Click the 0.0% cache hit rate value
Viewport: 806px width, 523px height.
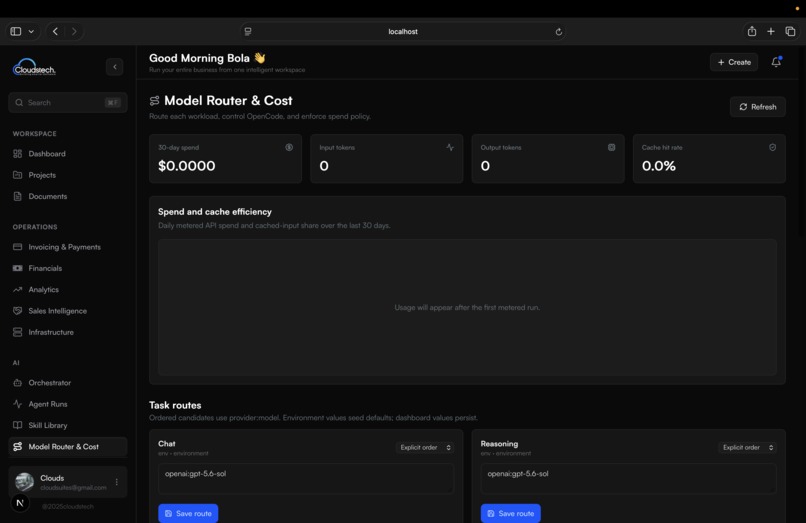coord(658,166)
